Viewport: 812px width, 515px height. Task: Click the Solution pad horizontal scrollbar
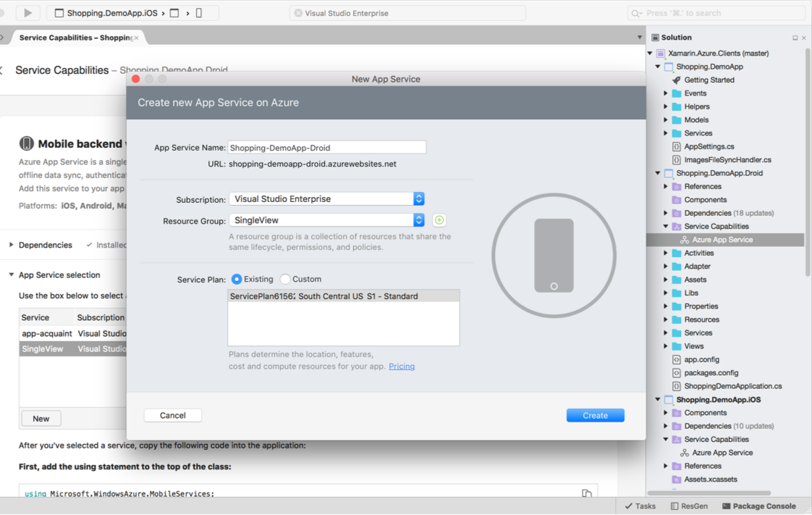tap(709, 493)
